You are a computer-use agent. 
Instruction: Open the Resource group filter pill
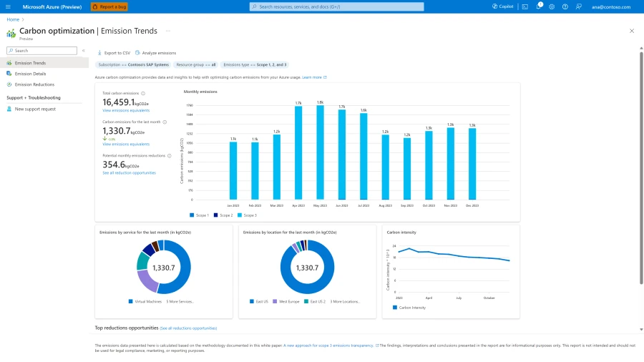pyautogui.click(x=196, y=64)
